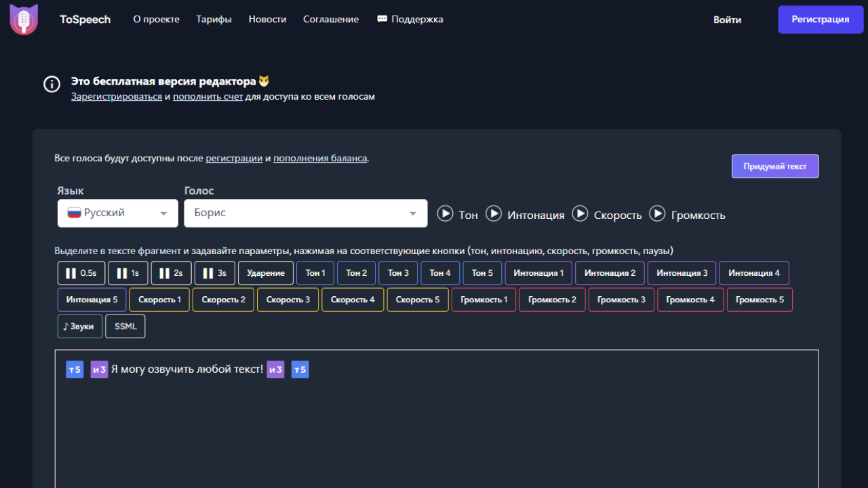Follow the пополнить счет link
Screen dimensions: 868x488
pos(208,97)
